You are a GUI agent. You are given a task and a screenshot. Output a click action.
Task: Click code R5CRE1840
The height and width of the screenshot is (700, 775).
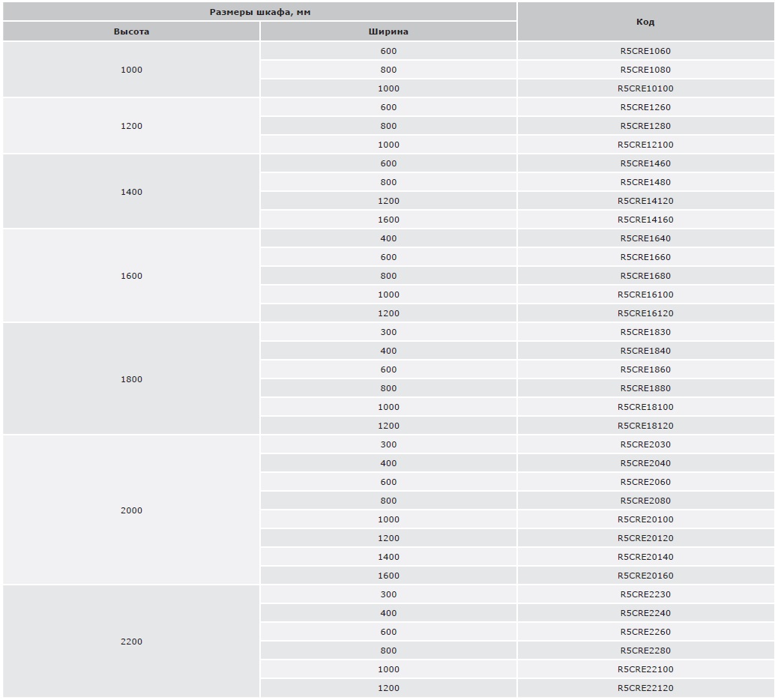click(645, 351)
